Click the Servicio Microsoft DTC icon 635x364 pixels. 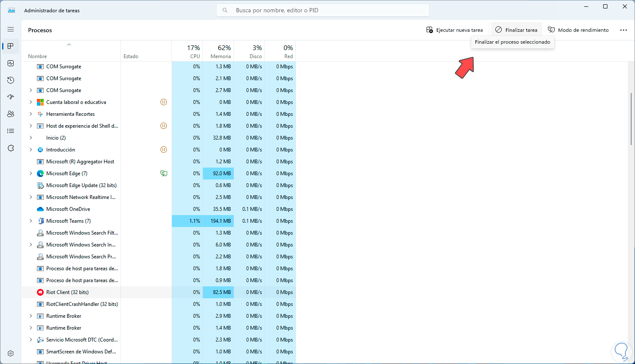[x=40, y=340]
